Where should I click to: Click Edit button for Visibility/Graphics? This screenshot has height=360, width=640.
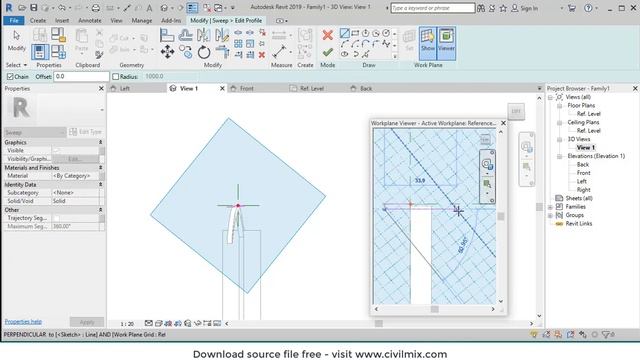click(75, 159)
